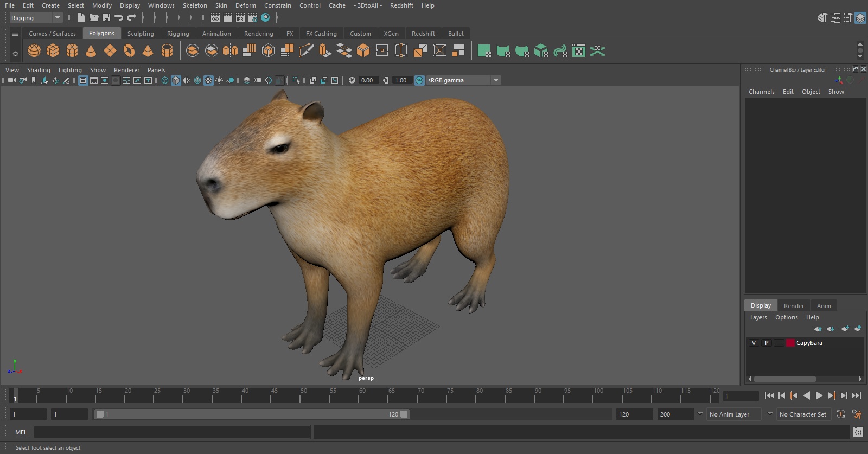Go to end of playback range
This screenshot has height=454, width=868.
pyautogui.click(x=857, y=395)
